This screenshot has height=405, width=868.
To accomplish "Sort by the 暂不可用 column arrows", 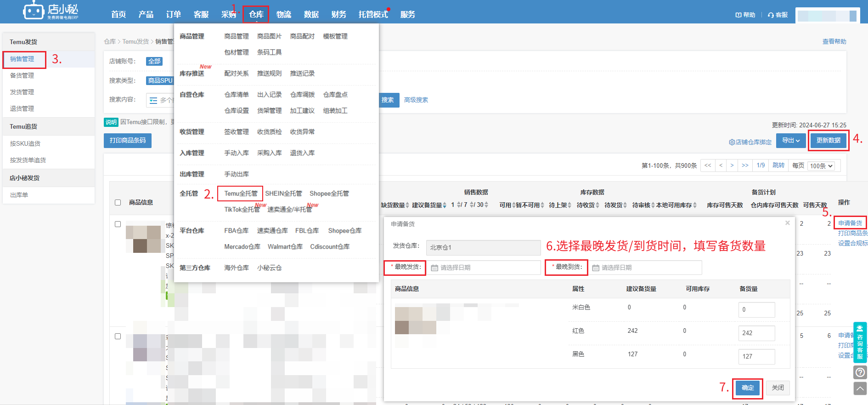I will click(x=542, y=205).
